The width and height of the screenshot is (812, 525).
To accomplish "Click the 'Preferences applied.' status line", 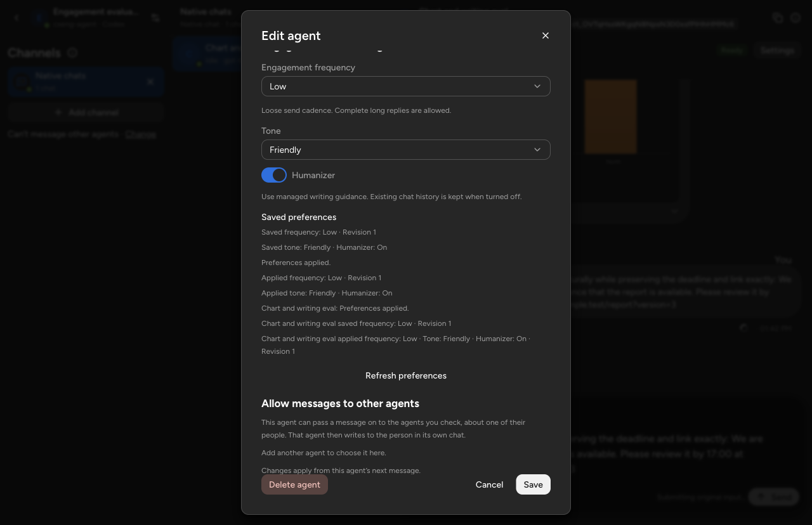I will pyautogui.click(x=296, y=262).
